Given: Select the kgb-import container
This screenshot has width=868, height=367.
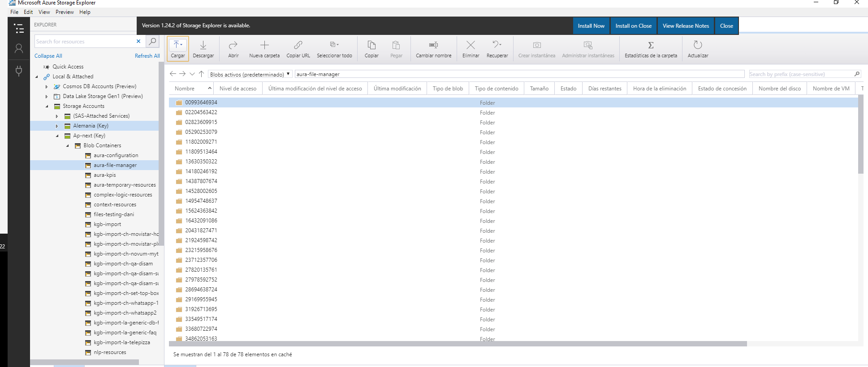Looking at the screenshot, I should coord(107,224).
